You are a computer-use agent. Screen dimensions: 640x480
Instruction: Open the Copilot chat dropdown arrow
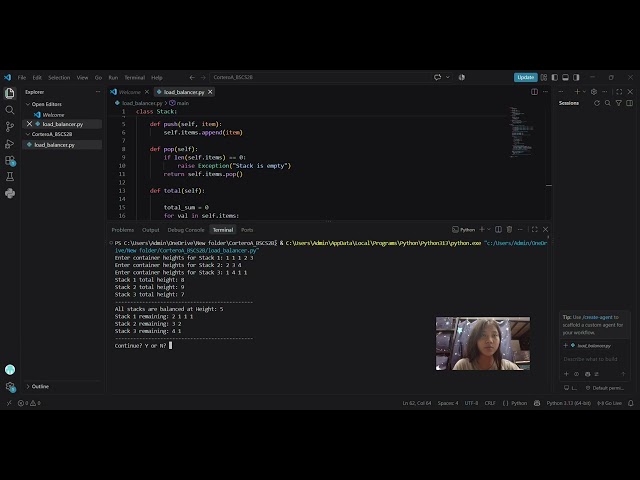(x=448, y=77)
